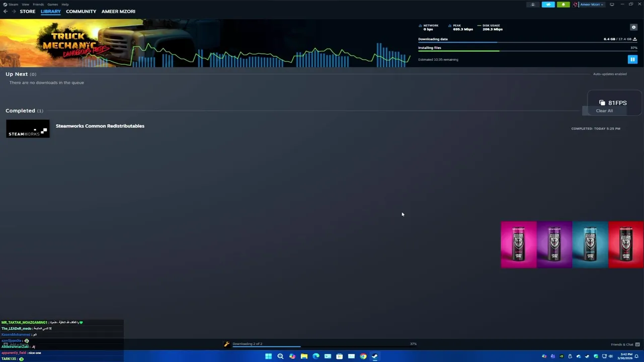Screen dimensions: 644x362
Task: Switch to the STORE tab
Action: (x=28, y=11)
